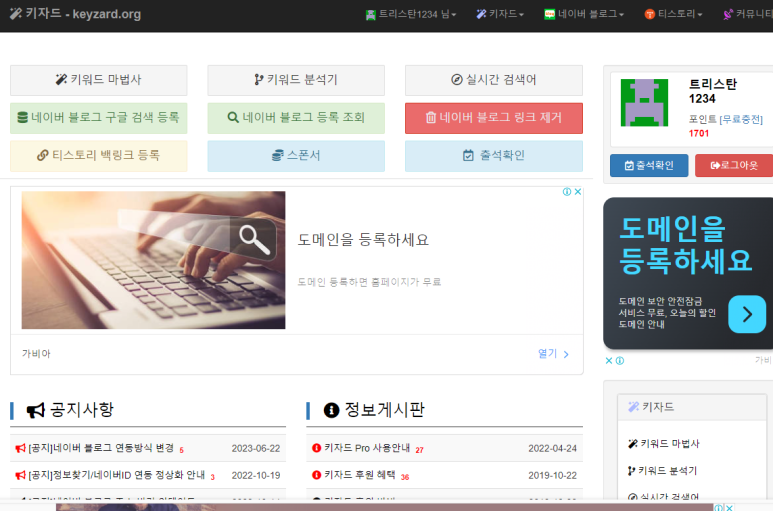Click the sidebar 키워드 분석기 link
Screen dimensions: 773x511
(x=662, y=471)
